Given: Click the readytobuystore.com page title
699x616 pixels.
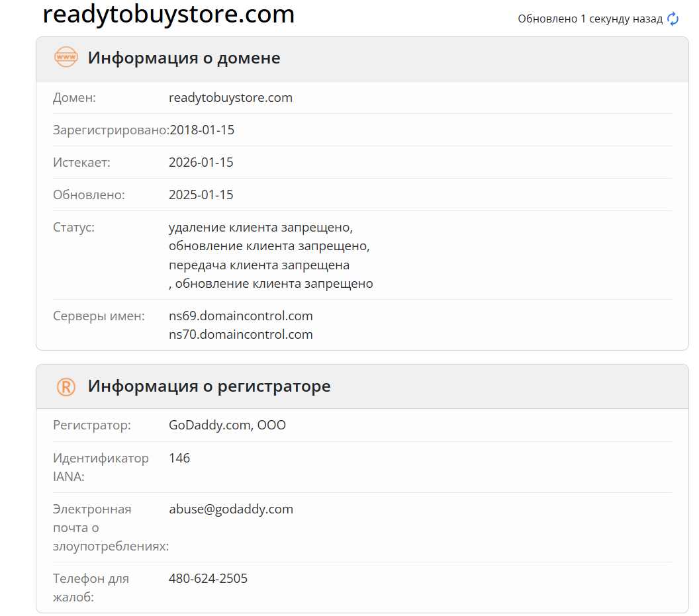Looking at the screenshot, I should coord(168,15).
